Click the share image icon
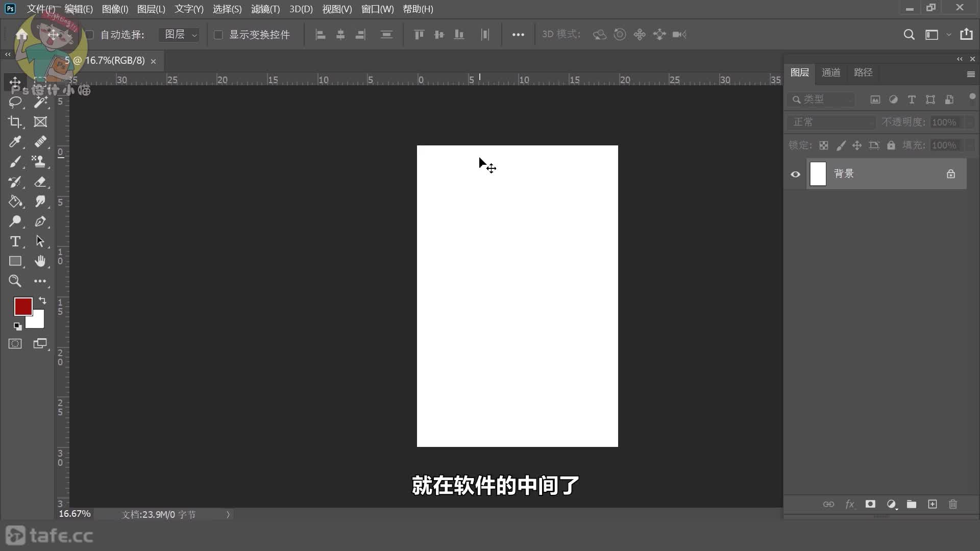This screenshot has width=980, height=551. click(966, 34)
